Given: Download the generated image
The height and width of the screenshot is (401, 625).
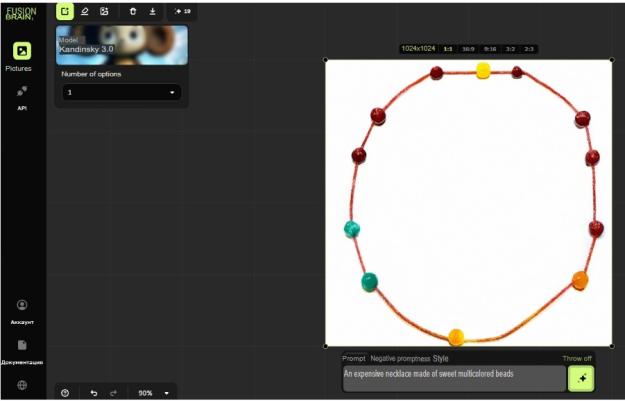Looking at the screenshot, I should point(152,11).
